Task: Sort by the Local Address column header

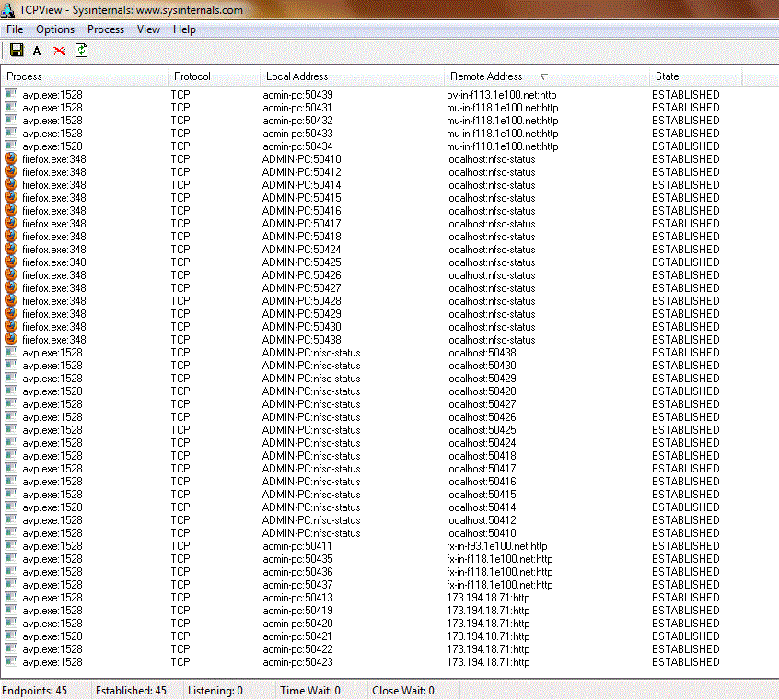Action: coord(352,76)
